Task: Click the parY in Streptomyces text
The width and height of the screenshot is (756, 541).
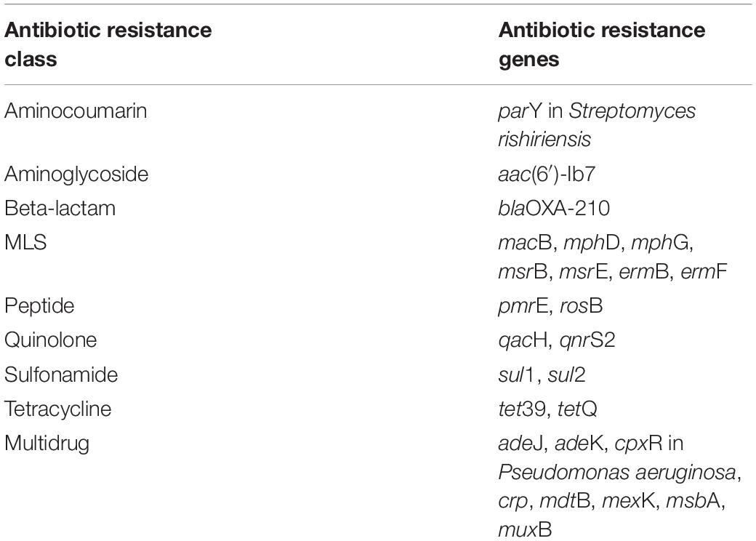Action: pyautogui.click(x=597, y=111)
